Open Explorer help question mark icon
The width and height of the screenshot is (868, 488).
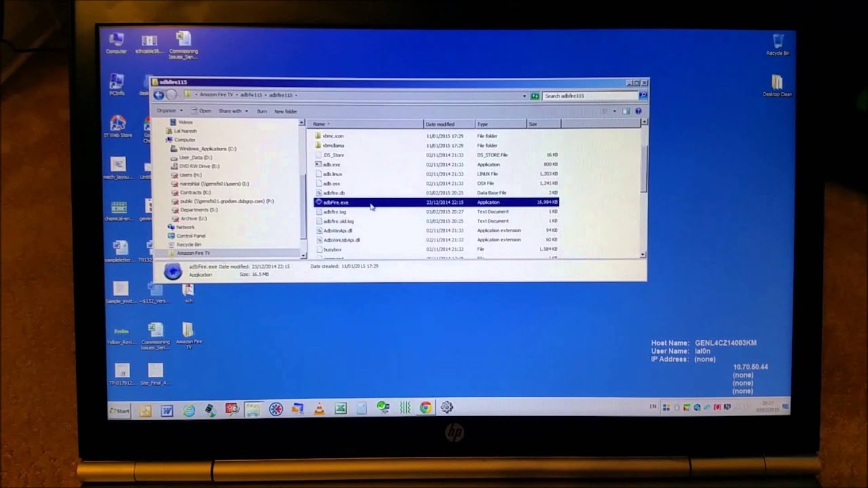click(638, 111)
